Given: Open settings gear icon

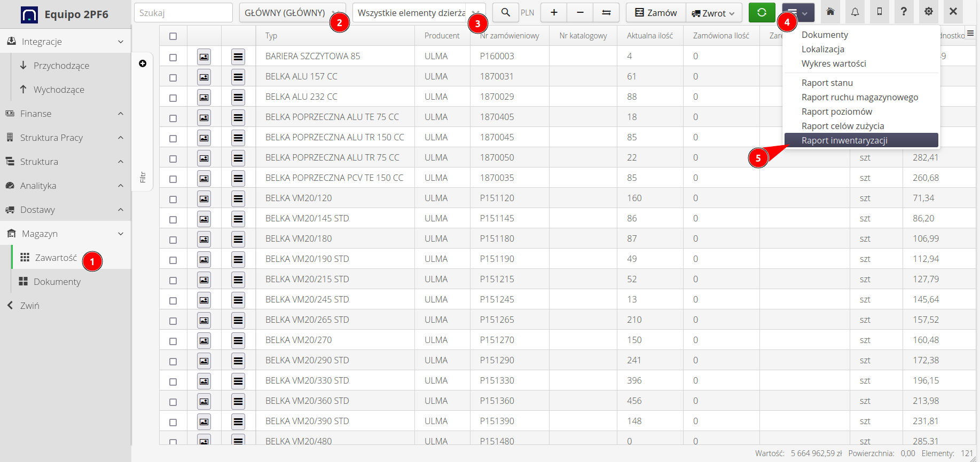Looking at the screenshot, I should (x=929, y=12).
